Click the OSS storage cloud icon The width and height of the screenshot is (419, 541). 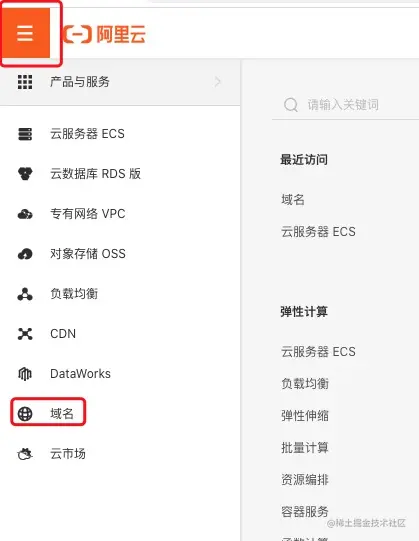[25, 254]
